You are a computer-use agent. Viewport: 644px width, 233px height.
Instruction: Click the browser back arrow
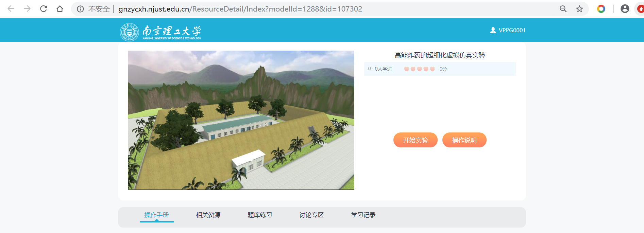[11, 9]
